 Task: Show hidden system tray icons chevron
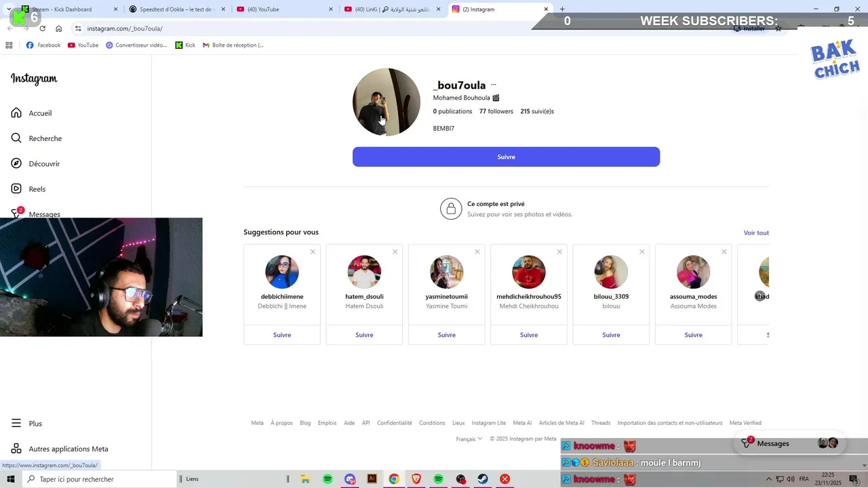coord(768,479)
